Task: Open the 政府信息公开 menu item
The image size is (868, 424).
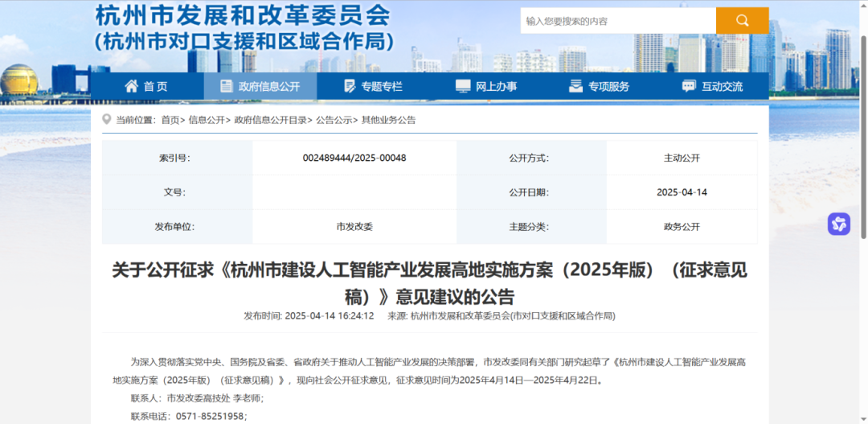Action: click(260, 86)
